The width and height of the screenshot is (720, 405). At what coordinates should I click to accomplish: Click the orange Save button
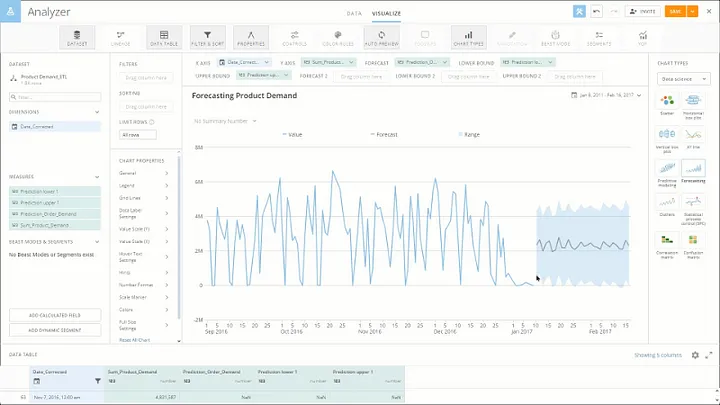(x=675, y=11)
